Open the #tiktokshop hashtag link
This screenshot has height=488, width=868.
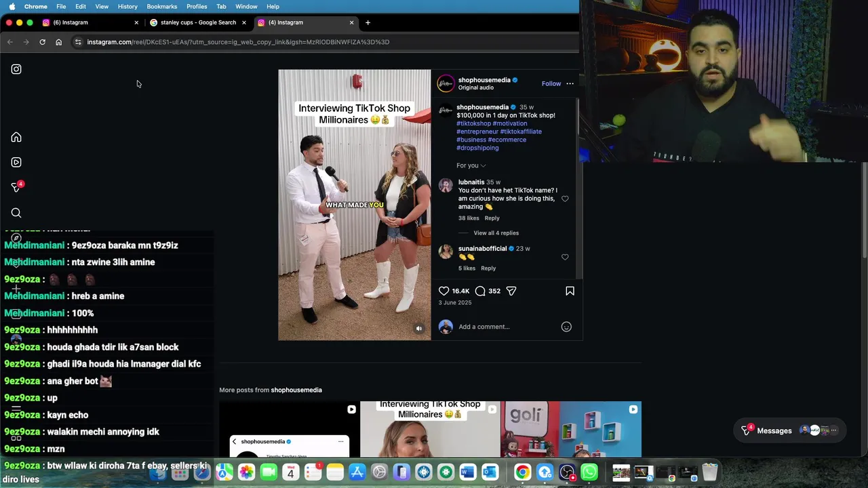[x=473, y=123]
